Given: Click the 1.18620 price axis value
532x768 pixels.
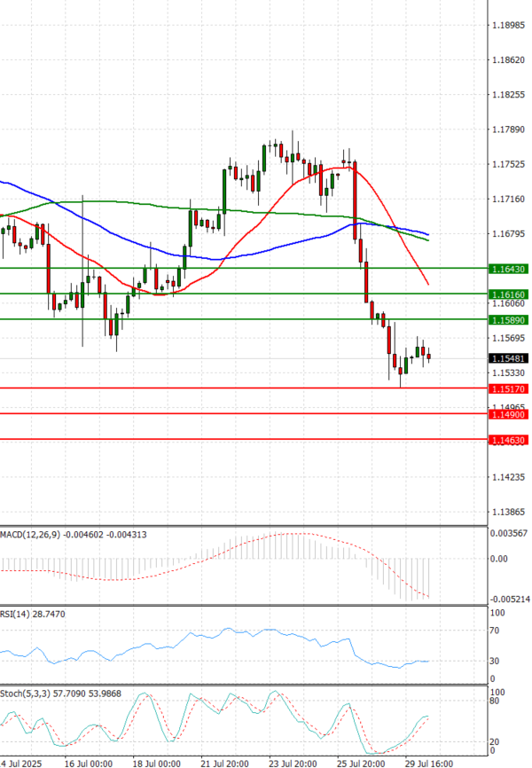Looking at the screenshot, I should tap(508, 59).
